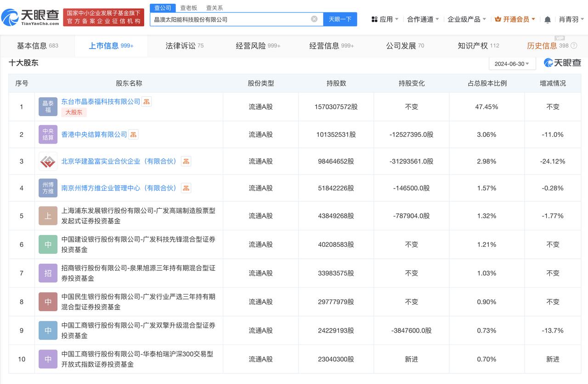588x384 pixels.
Task: Open the 经营信息 tab
Action: pos(332,45)
